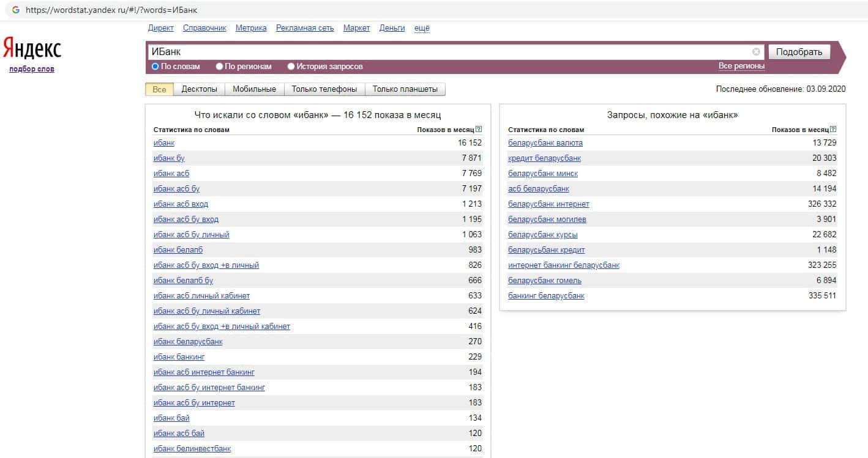Viewport: 868px width, 458px height.
Task: Switch to the "Десктопы" tab
Action: coord(199,89)
